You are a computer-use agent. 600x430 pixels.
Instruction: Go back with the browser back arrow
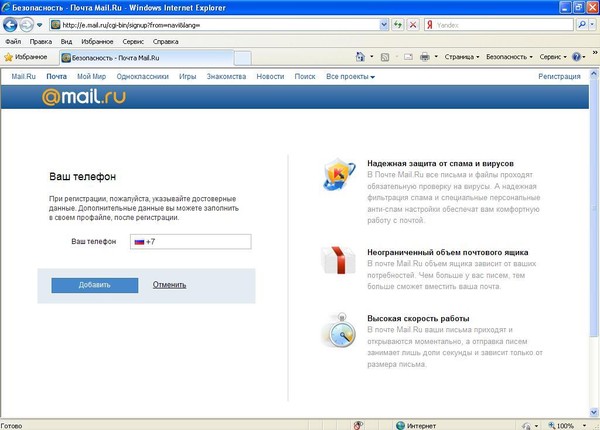tap(10, 25)
